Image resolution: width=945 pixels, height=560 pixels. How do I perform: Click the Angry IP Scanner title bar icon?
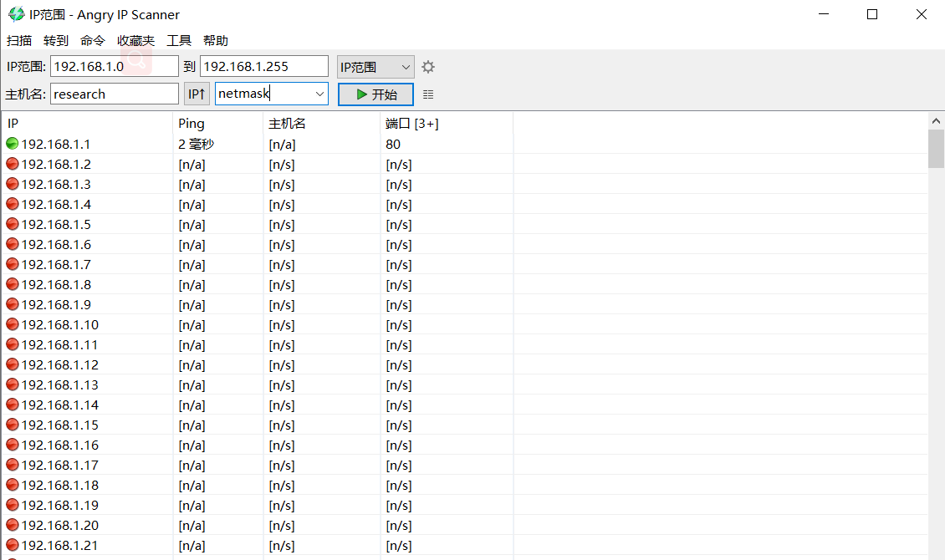(16, 14)
